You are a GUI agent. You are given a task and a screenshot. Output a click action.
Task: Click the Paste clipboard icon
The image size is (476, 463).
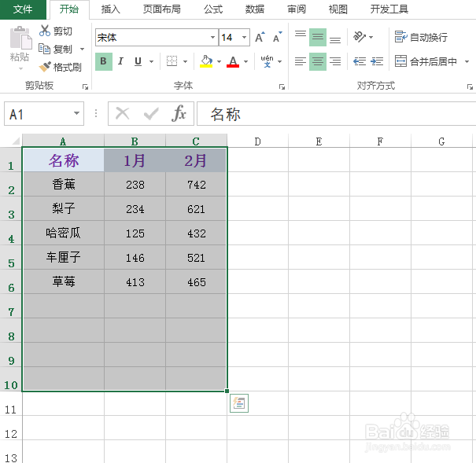point(20,38)
